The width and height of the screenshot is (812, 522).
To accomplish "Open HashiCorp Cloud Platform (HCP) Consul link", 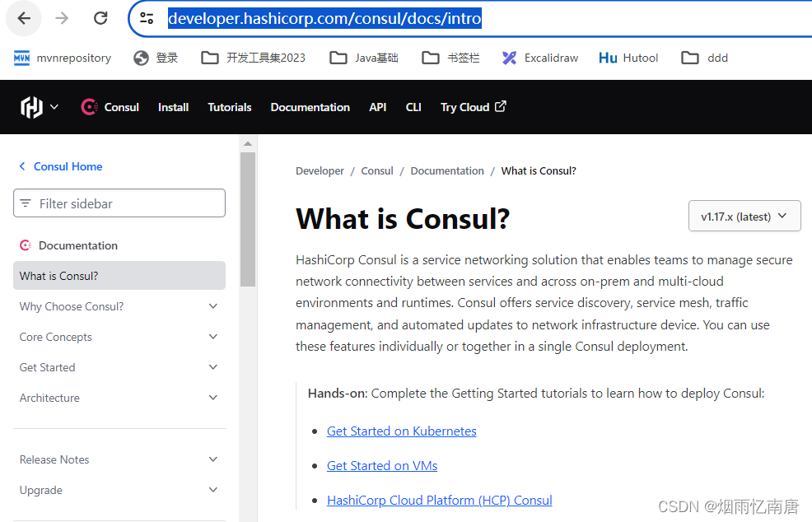I will click(x=439, y=501).
